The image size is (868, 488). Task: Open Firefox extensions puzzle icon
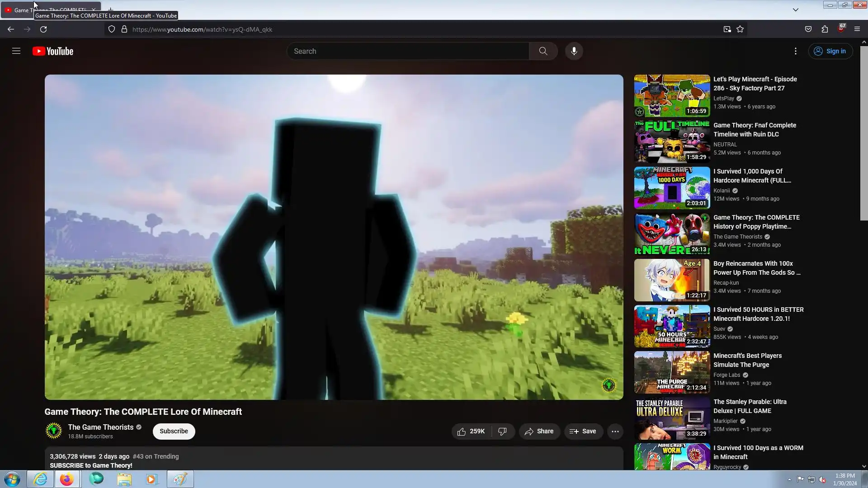pos(825,29)
